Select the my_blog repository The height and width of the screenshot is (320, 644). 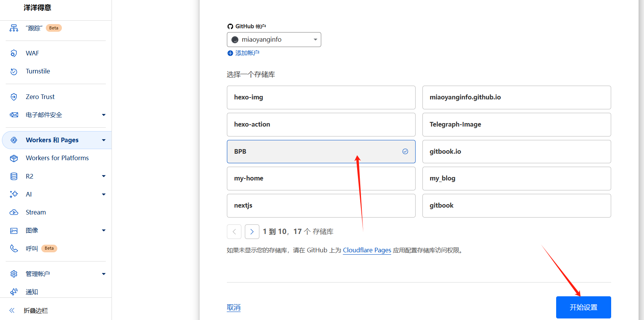pyautogui.click(x=516, y=179)
